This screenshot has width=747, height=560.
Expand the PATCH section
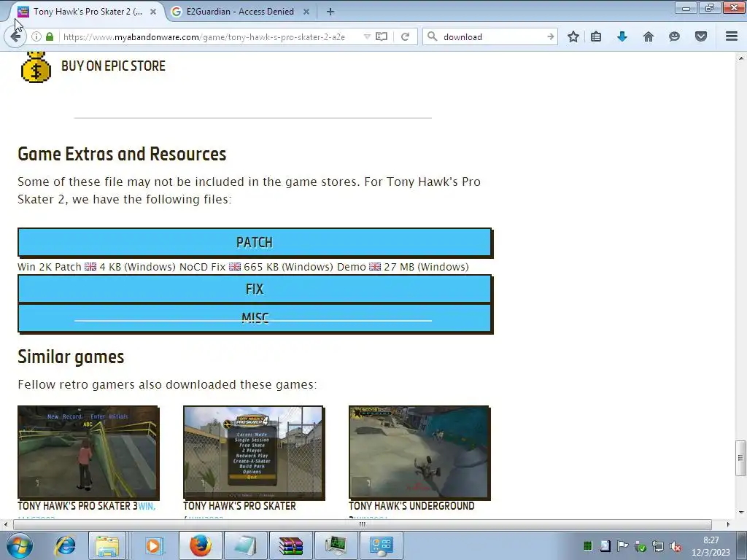[255, 242]
